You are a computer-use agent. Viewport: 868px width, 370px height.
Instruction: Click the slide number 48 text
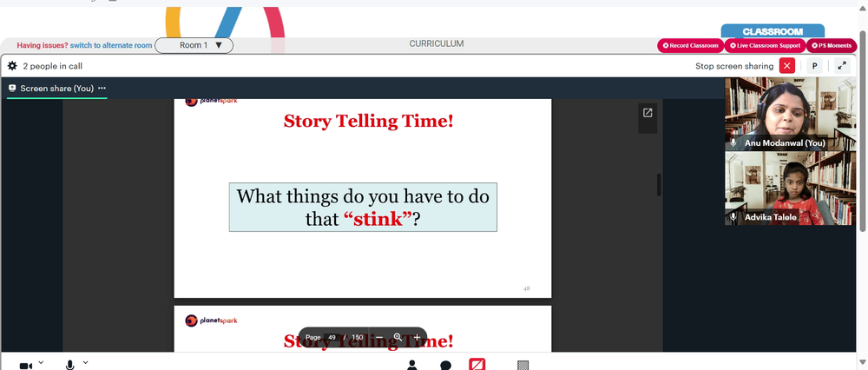(x=527, y=288)
